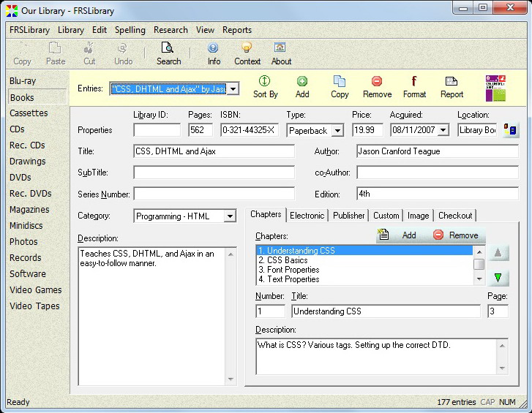Click the location picker icon beside Location
The width and height of the screenshot is (532, 413).
[x=510, y=130]
